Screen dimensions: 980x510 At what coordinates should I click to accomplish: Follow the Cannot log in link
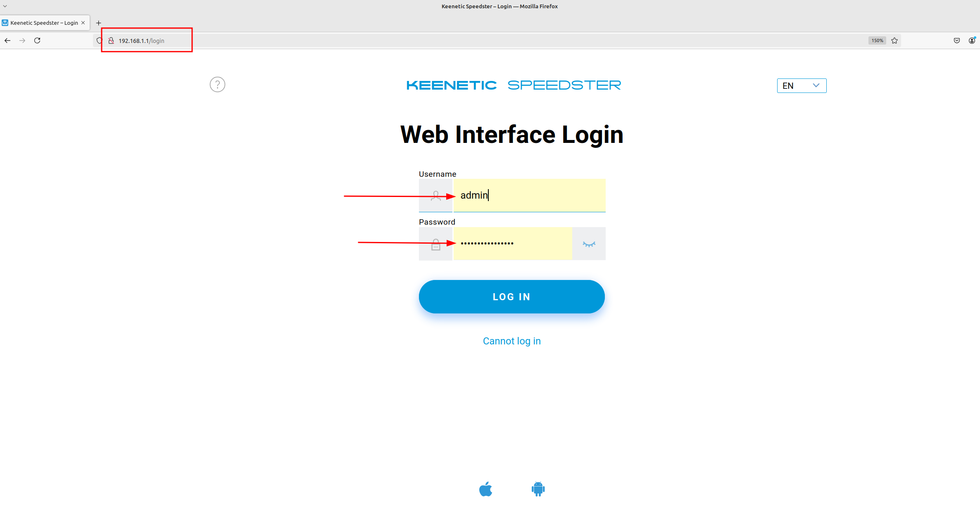(511, 341)
